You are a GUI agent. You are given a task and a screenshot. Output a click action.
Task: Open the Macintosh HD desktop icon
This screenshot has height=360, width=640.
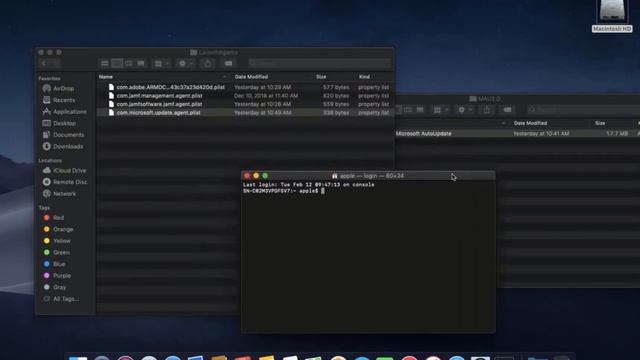(x=612, y=16)
